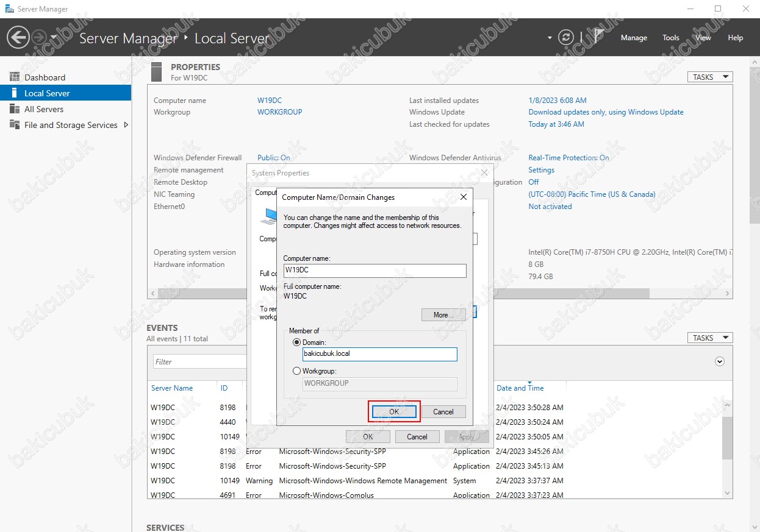Click the Local Server breadcrumb title
Image resolution: width=760 pixels, height=532 pixels.
coord(232,38)
